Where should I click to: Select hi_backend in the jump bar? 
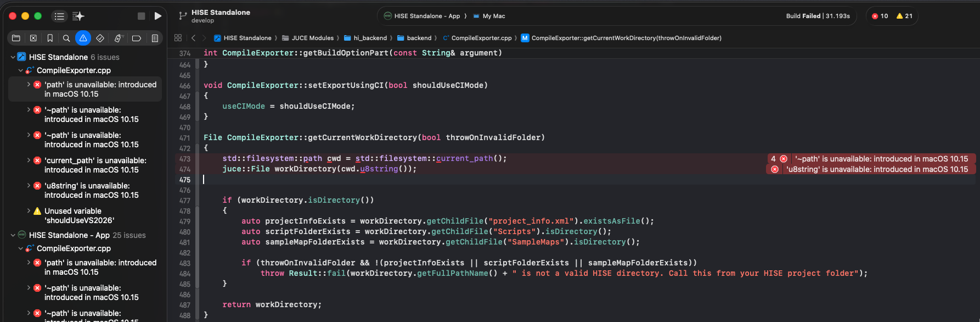365,38
